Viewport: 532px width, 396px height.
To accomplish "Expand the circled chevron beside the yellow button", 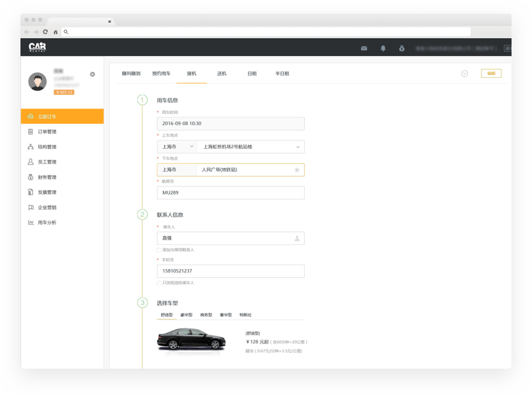I will [464, 73].
